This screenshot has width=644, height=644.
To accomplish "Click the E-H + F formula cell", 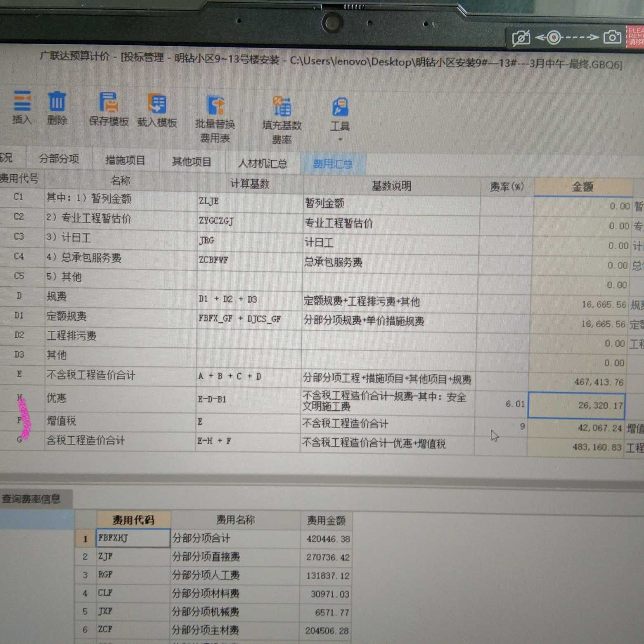I will tap(248, 441).
